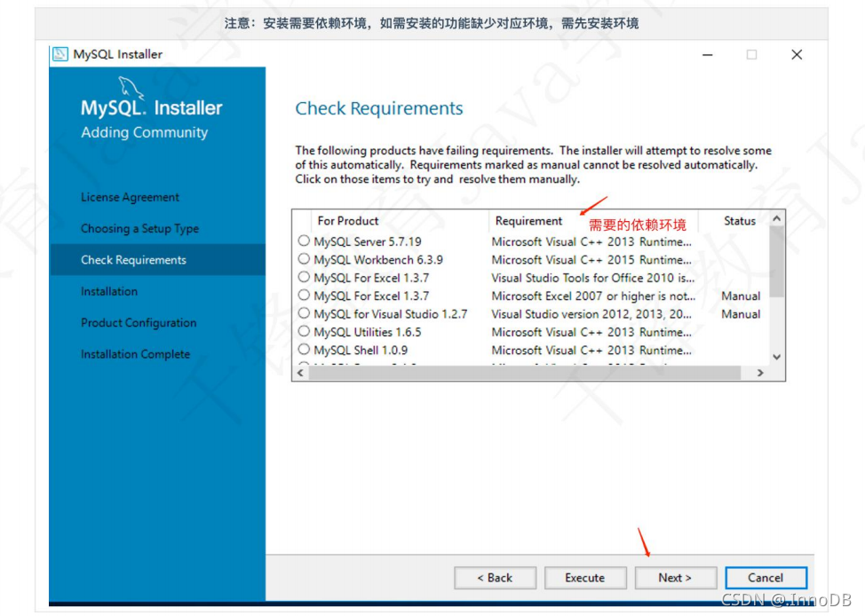
Task: Close the MySQL Installer window
Action: point(797,55)
